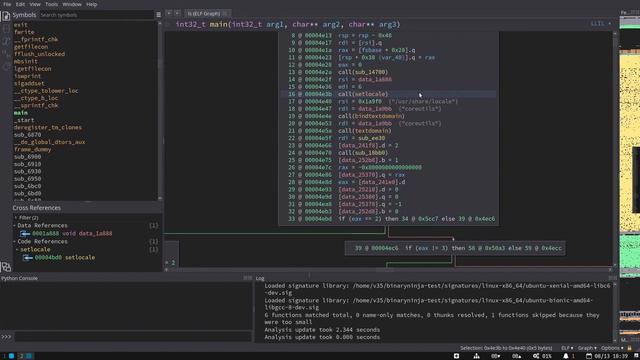Click call(setlocale) instruction line 16
This screenshot has height=360, width=640.
[x=388, y=94]
